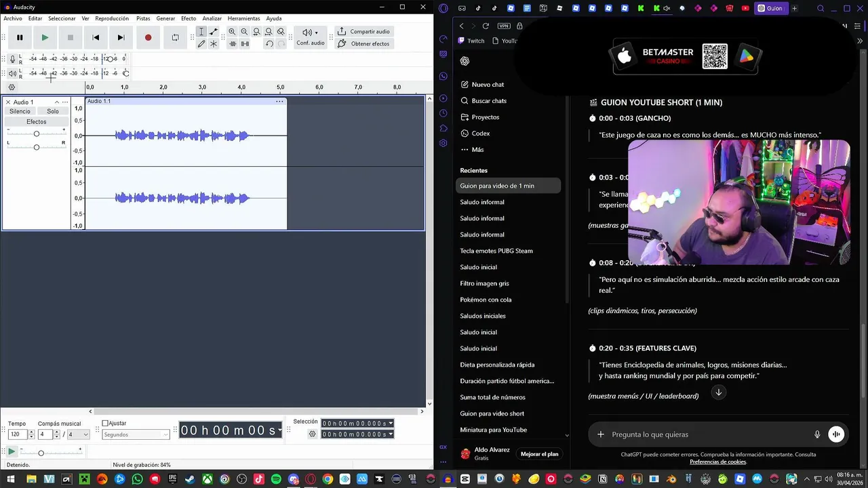Stop playback in Audacity
The height and width of the screenshot is (488, 868).
pyautogui.click(x=70, y=37)
